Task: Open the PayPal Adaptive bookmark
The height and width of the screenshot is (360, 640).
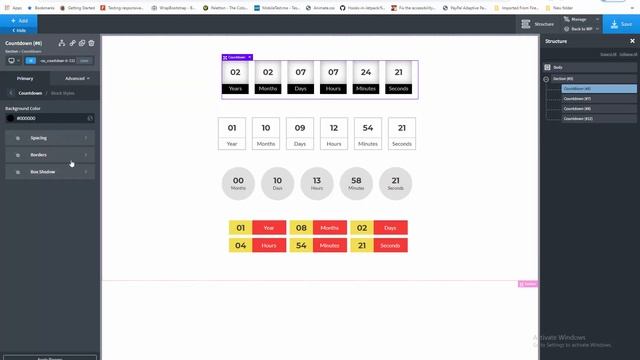Action: tap(464, 8)
